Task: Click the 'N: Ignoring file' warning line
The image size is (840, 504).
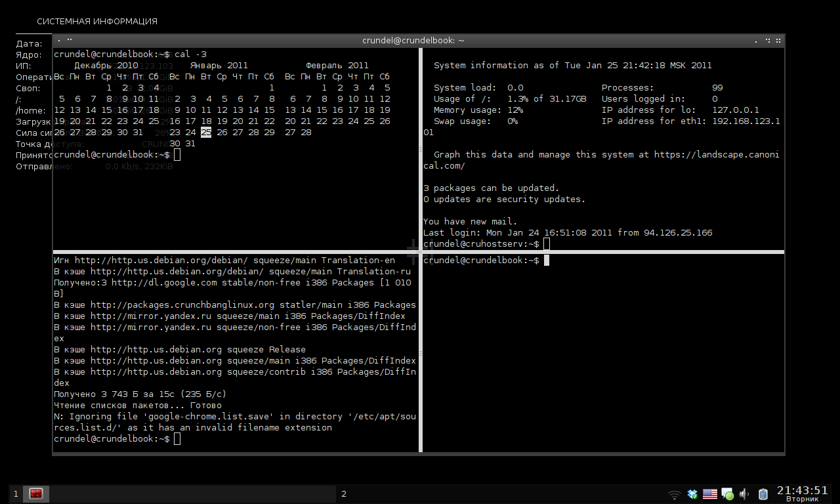Action: (235, 422)
